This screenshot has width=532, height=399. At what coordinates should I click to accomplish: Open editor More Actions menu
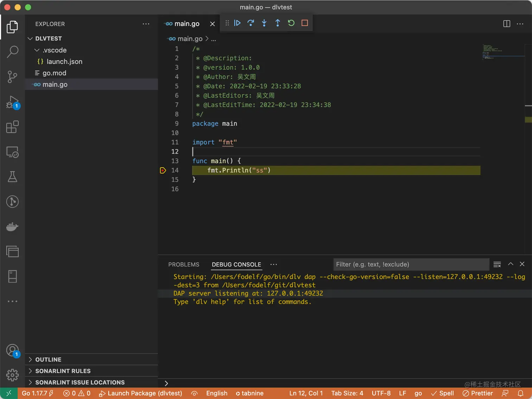click(520, 24)
